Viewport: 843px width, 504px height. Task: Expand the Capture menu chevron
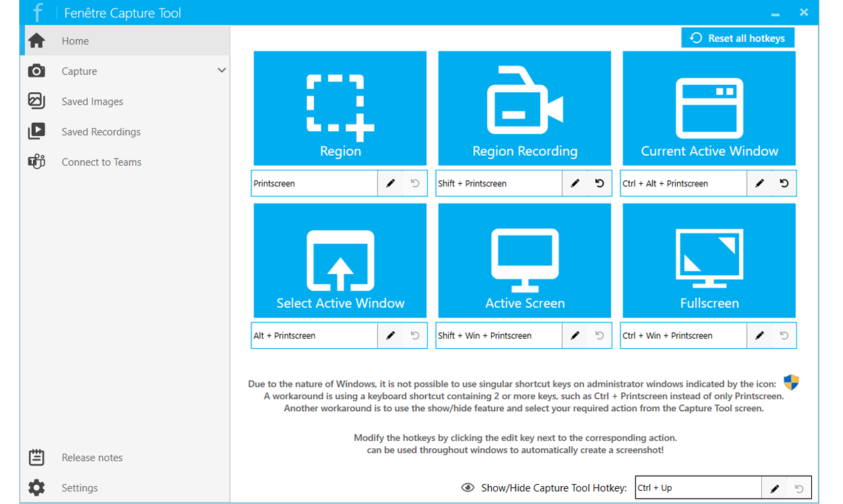tap(222, 70)
